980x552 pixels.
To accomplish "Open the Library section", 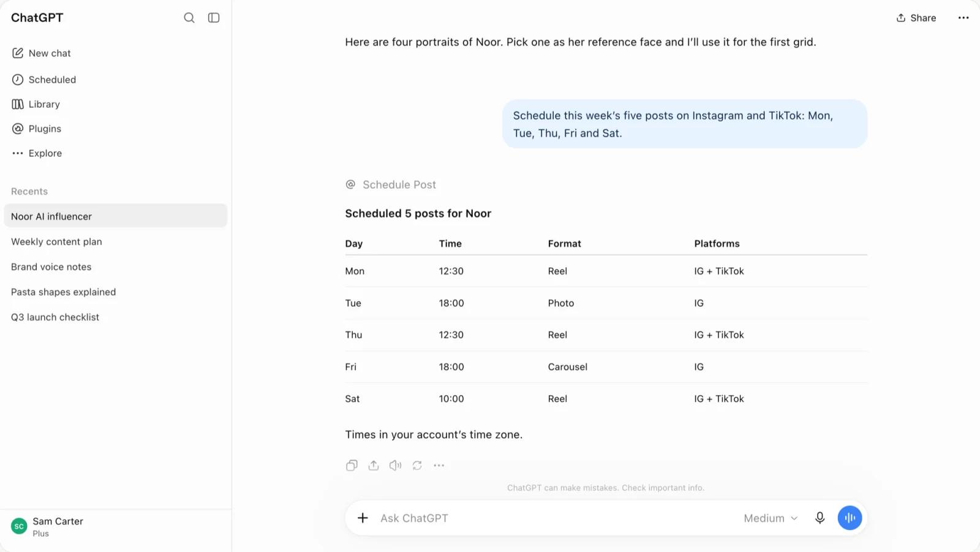I will pos(36,104).
